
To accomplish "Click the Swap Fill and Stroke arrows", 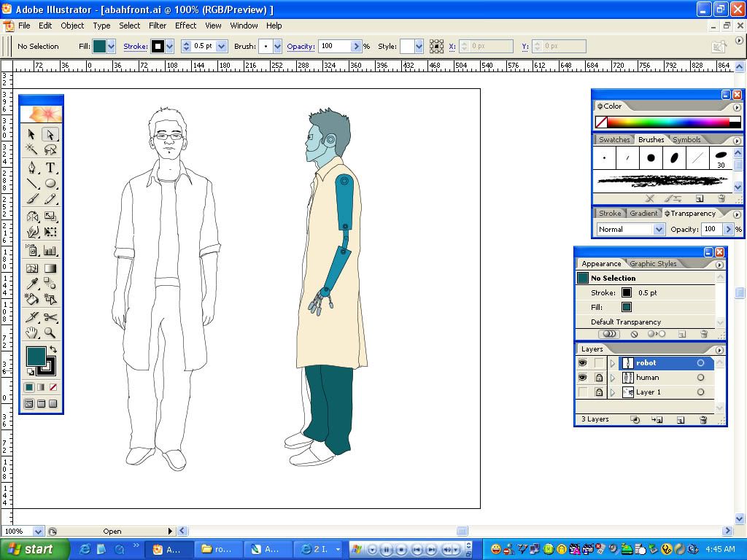I will 53,349.
